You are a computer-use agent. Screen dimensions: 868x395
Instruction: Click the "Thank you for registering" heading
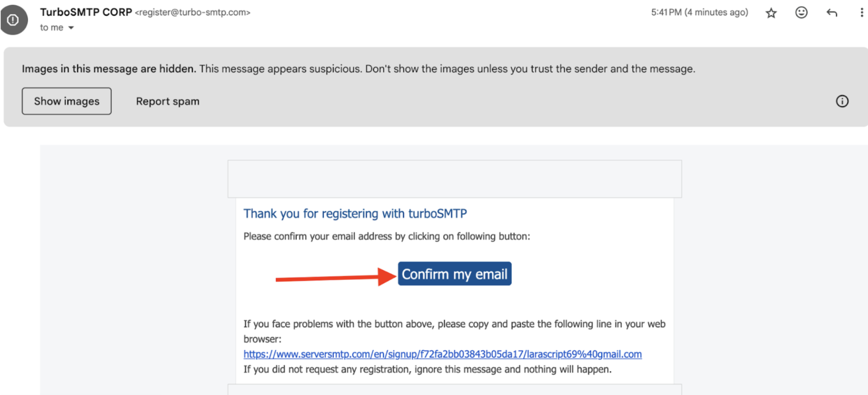pyautogui.click(x=355, y=213)
